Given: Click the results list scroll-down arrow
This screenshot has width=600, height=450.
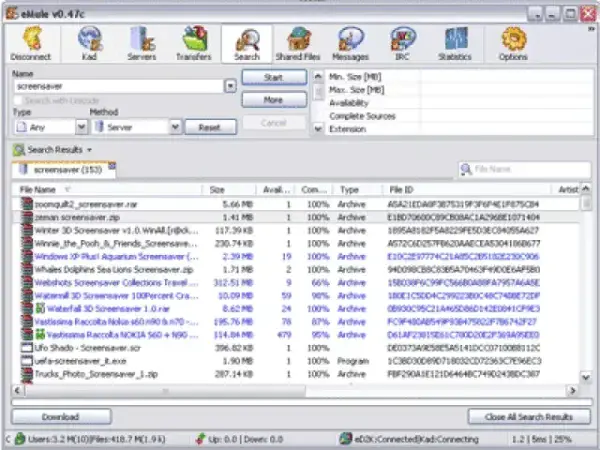Looking at the screenshot, I should [x=586, y=378].
